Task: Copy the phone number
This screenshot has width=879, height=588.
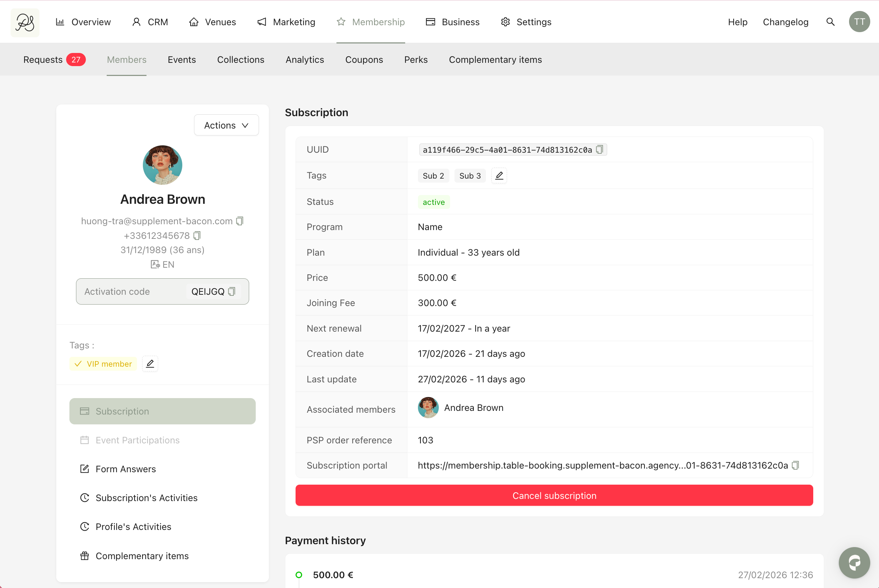Action: coord(197,236)
